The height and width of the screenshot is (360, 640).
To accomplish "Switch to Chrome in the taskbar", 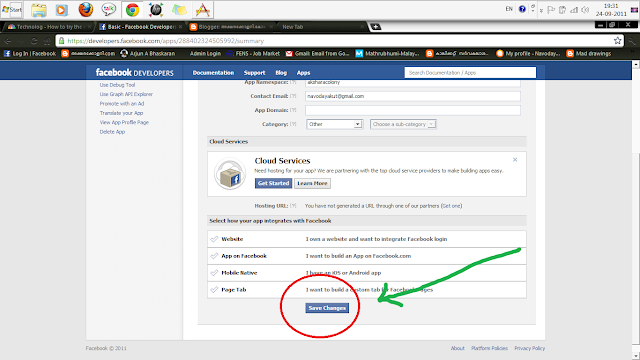I will (x=132, y=9).
